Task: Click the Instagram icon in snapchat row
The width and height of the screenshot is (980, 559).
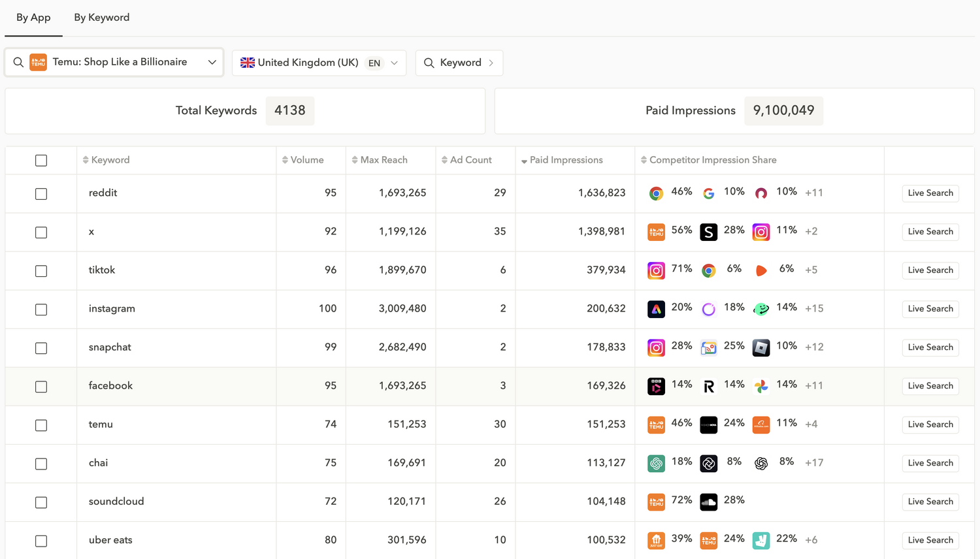Action: (656, 347)
